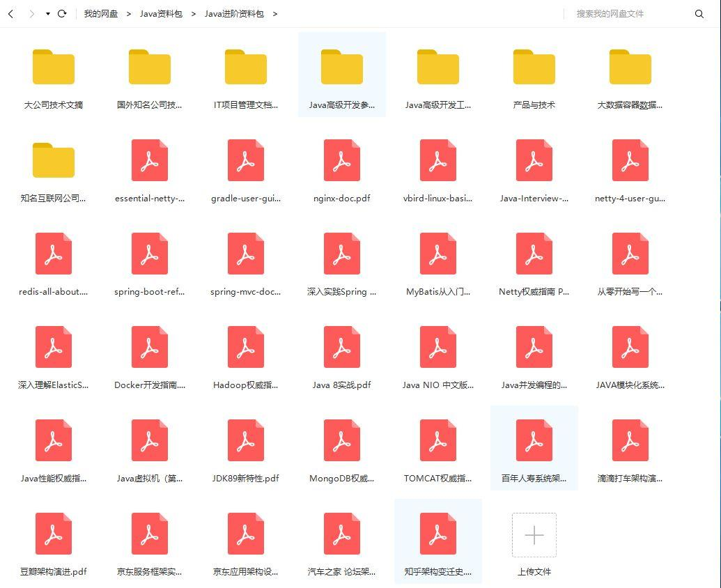This screenshot has height=588, width=721.
Task: Click the refresh icon in the toolbar
Action: click(x=62, y=14)
